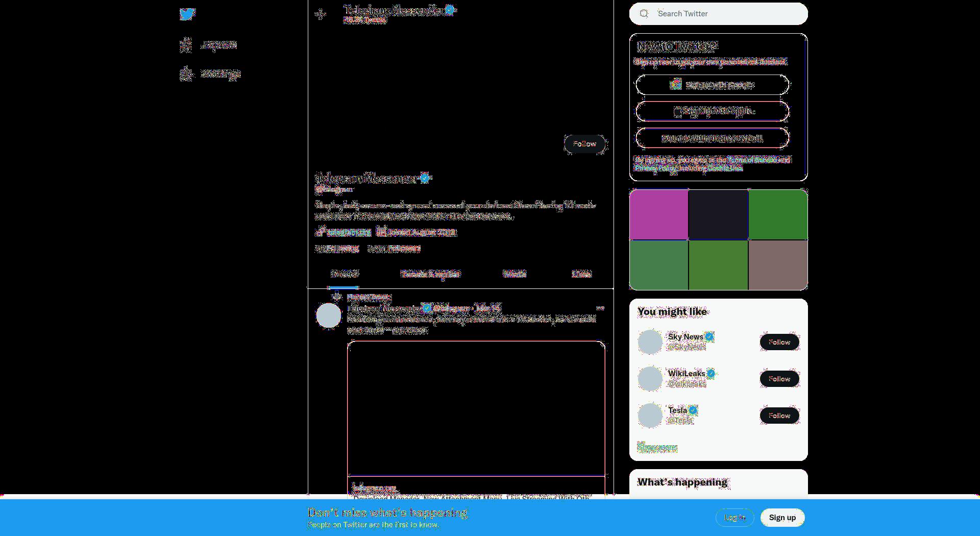
Task: Switch to the Media tab
Action: pos(514,274)
